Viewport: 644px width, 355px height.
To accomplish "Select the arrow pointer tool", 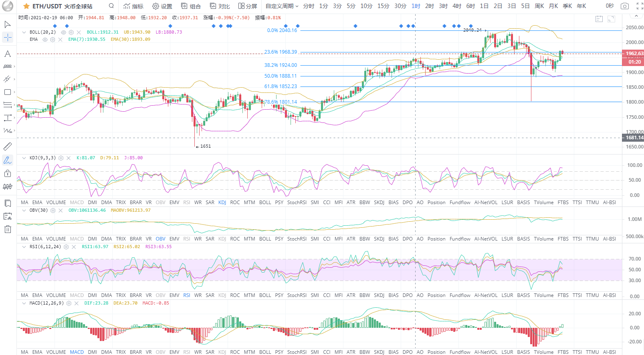I will click(x=7, y=24).
